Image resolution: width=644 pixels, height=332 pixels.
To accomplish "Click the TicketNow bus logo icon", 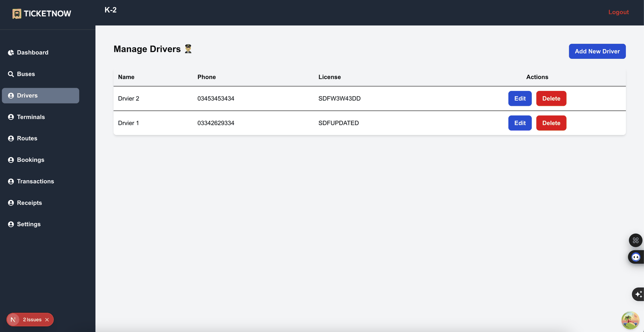I will 17,14.
